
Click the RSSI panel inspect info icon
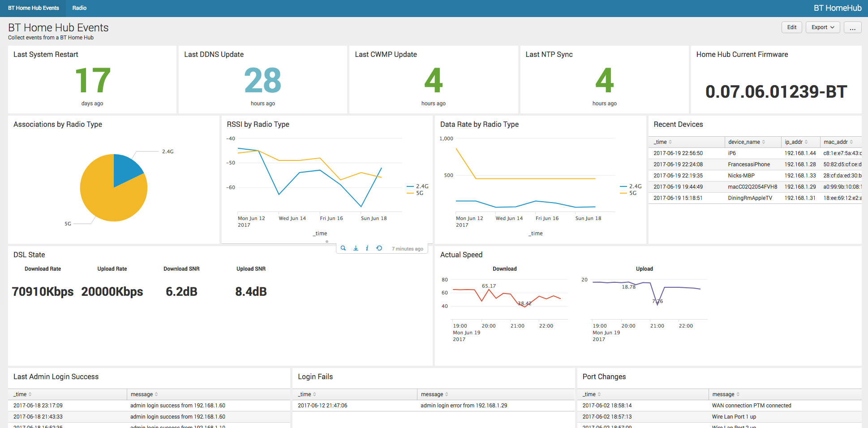(367, 248)
